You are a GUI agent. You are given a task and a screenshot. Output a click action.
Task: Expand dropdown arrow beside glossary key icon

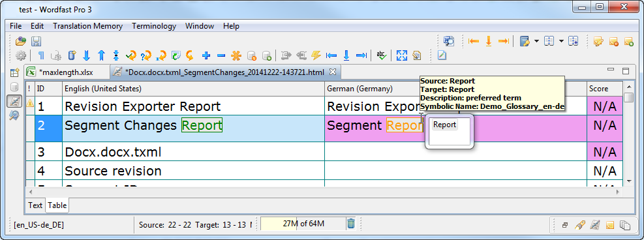point(537,42)
